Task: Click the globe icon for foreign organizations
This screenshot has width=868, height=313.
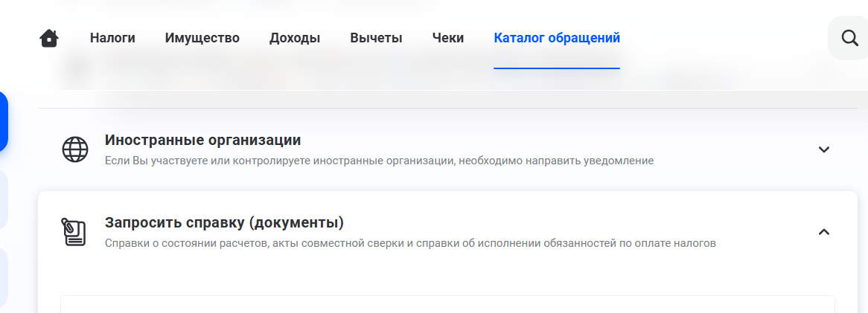Action: click(75, 149)
